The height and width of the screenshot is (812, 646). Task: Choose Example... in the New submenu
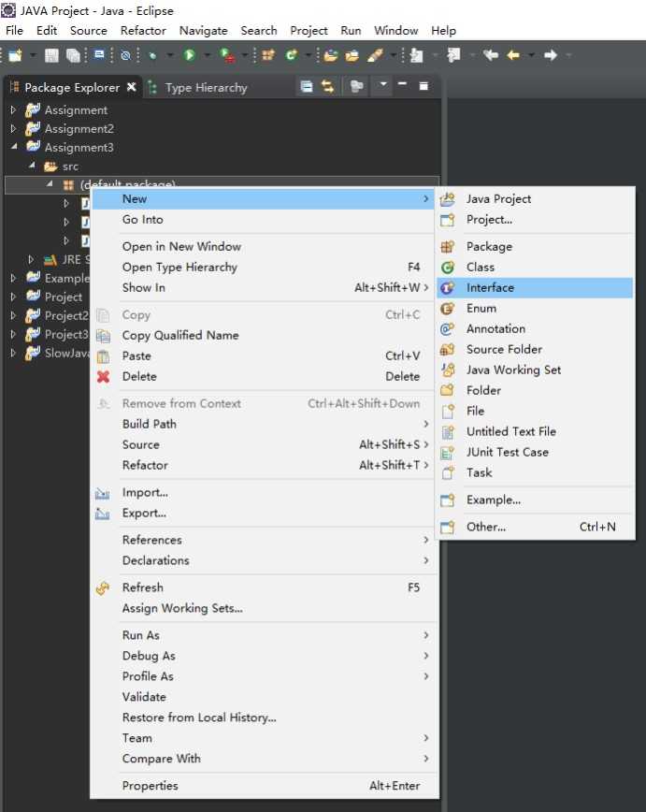click(x=535, y=500)
